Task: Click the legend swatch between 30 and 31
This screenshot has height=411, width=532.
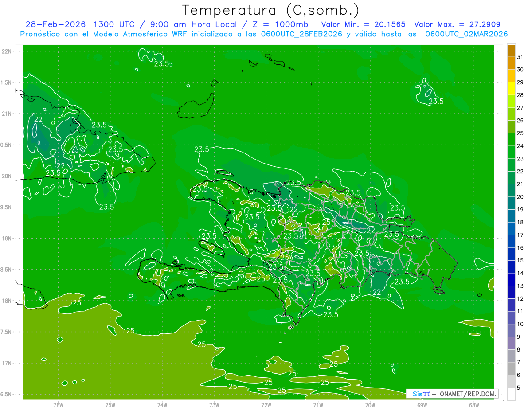Action: (x=511, y=63)
